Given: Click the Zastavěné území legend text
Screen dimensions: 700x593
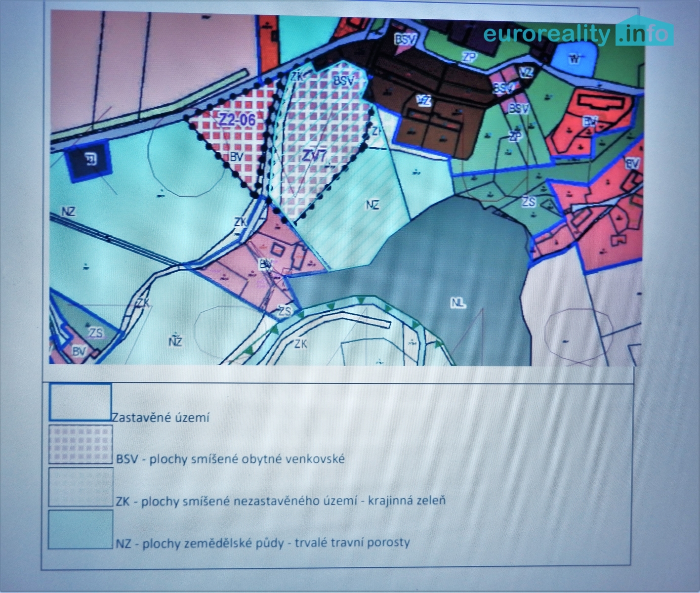Looking at the screenshot, I should point(161,418).
